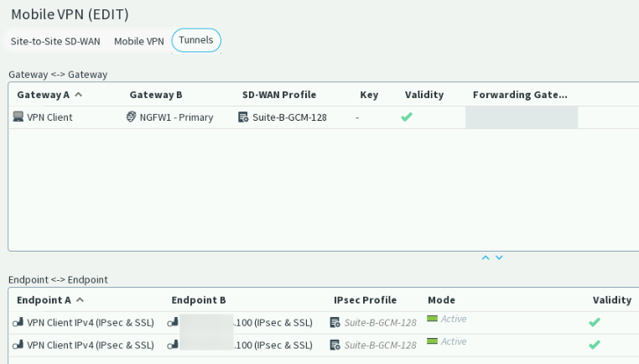Click first row green Active mode icon

432,319
